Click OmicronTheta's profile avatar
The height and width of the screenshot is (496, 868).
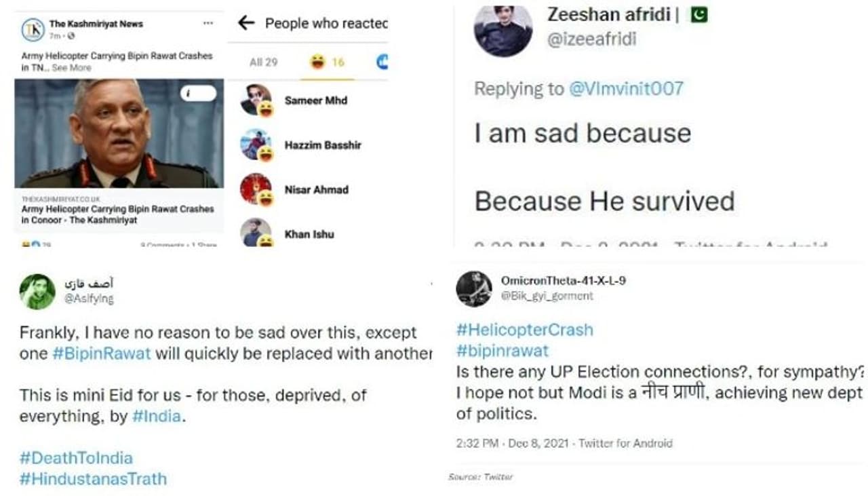[x=474, y=288]
